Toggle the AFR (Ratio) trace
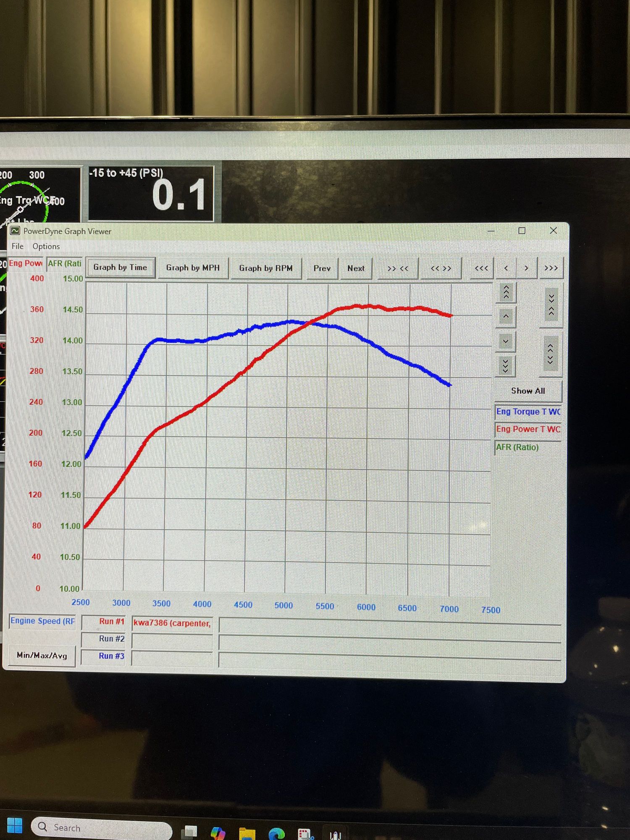This screenshot has width=630, height=840. [x=528, y=447]
